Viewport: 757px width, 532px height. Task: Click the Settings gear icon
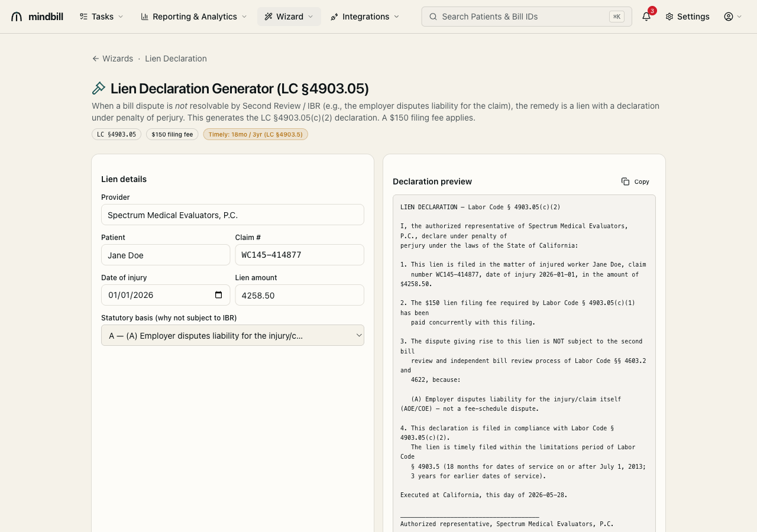[x=669, y=17]
